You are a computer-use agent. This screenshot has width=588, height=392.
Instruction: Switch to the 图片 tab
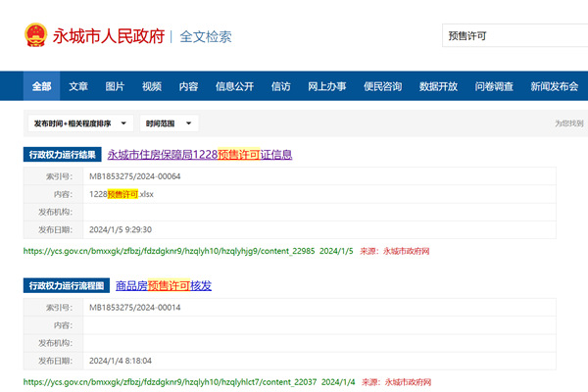[x=115, y=86]
